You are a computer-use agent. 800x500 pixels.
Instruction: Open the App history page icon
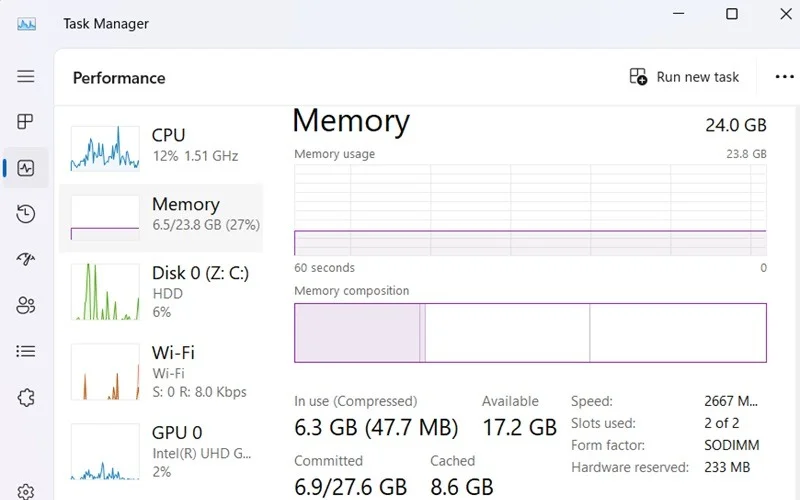[26, 213]
